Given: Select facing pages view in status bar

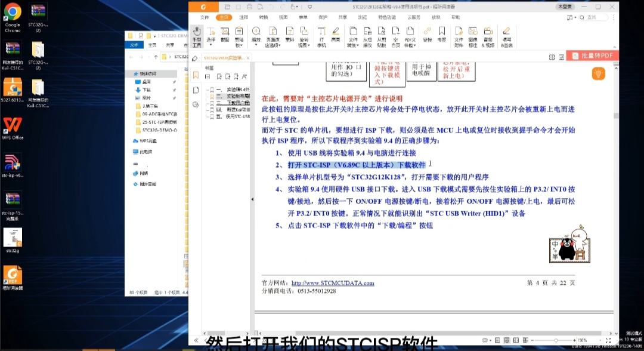Looking at the screenshot, I should pyautogui.click(x=516, y=340).
